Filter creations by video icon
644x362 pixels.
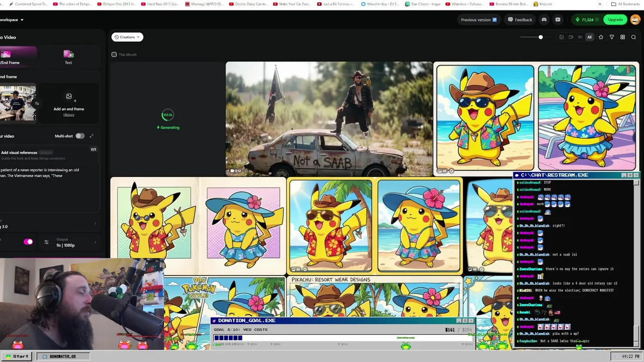click(571, 37)
